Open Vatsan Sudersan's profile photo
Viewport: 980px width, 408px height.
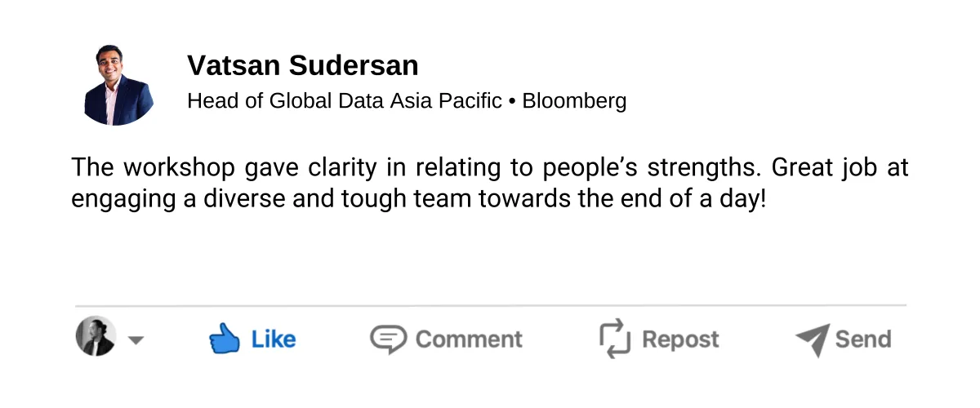tap(119, 84)
